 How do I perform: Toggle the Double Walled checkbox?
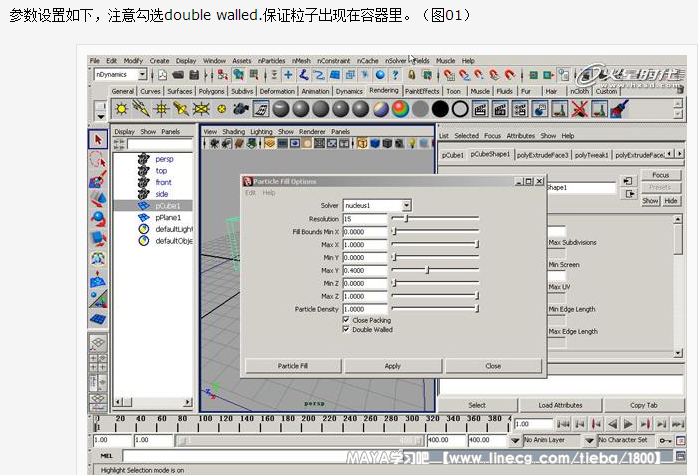coord(346,329)
